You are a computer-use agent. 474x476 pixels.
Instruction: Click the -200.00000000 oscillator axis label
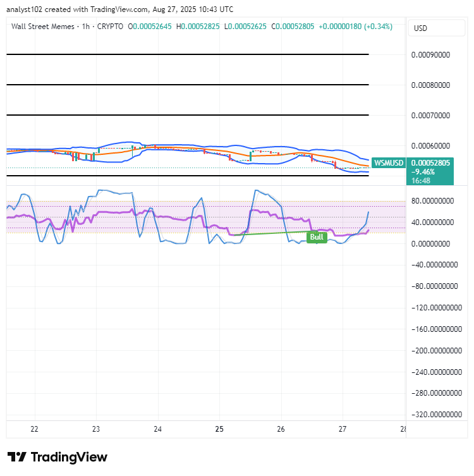pyautogui.click(x=437, y=351)
